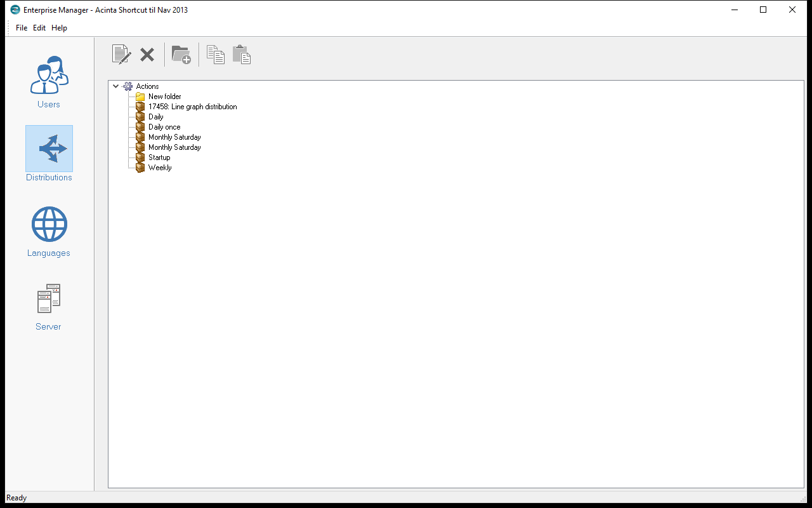Viewport: 812px width, 508px height.
Task: Open the File menu
Action: (x=22, y=28)
